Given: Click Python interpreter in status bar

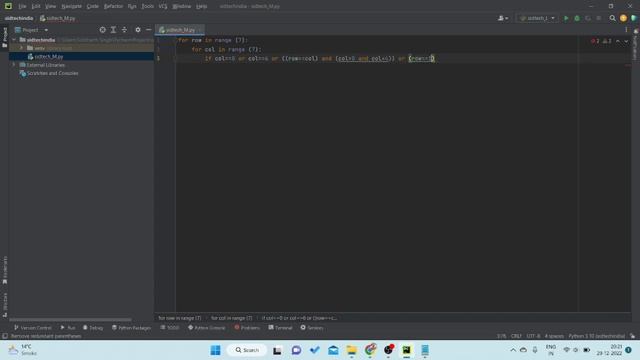Looking at the screenshot, I should click(596, 336).
